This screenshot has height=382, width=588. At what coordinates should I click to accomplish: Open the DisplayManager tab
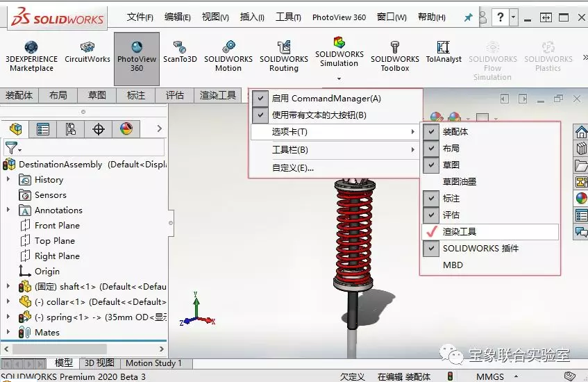click(126, 129)
